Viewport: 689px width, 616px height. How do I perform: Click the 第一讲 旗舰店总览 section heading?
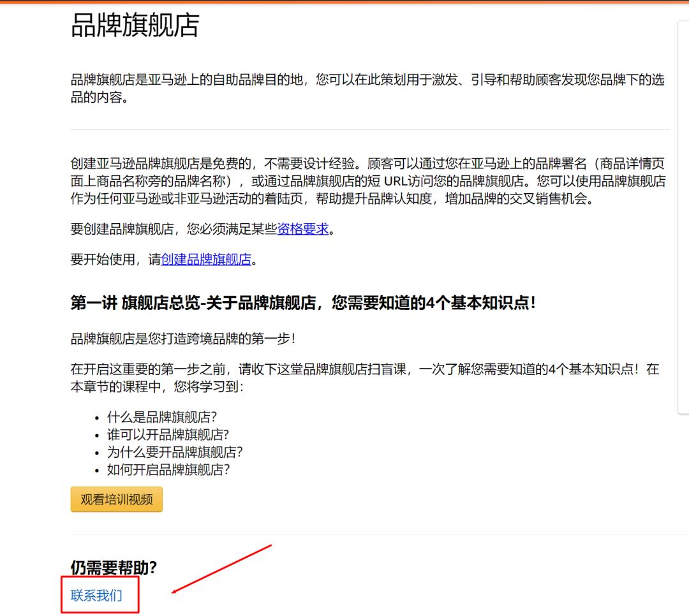tap(303, 303)
